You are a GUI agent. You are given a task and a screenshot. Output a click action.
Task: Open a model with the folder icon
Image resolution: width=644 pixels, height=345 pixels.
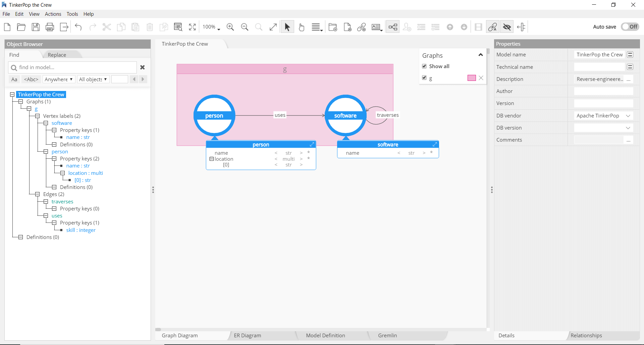21,27
